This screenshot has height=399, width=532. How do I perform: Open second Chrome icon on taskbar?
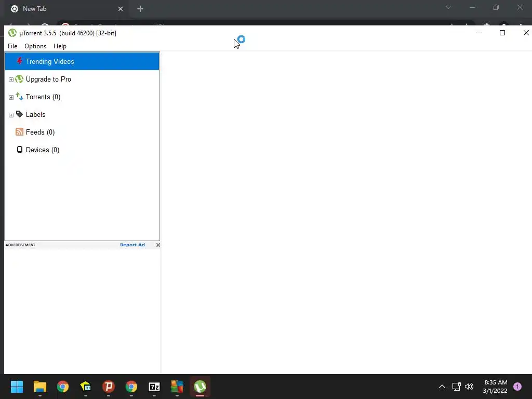pyautogui.click(x=131, y=387)
